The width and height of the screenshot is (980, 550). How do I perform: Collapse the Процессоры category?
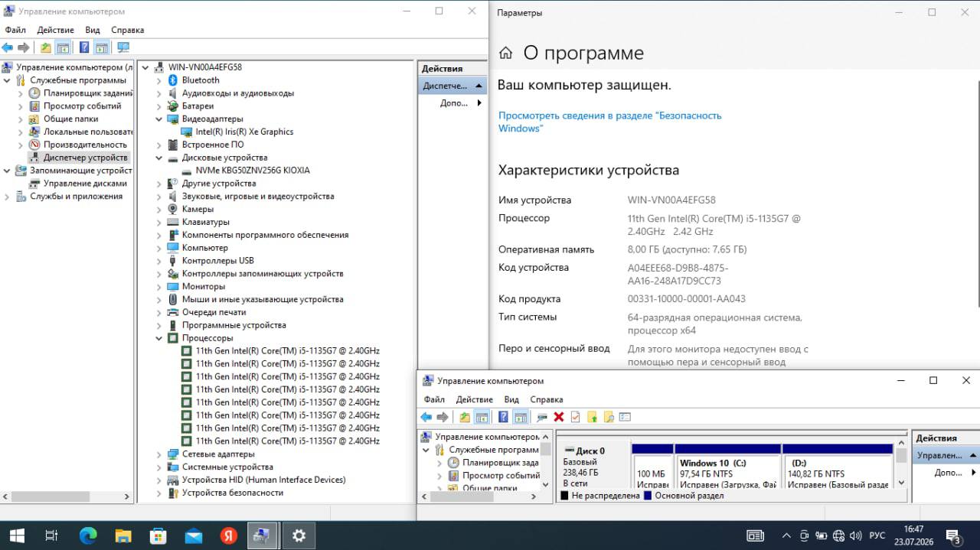tap(159, 338)
